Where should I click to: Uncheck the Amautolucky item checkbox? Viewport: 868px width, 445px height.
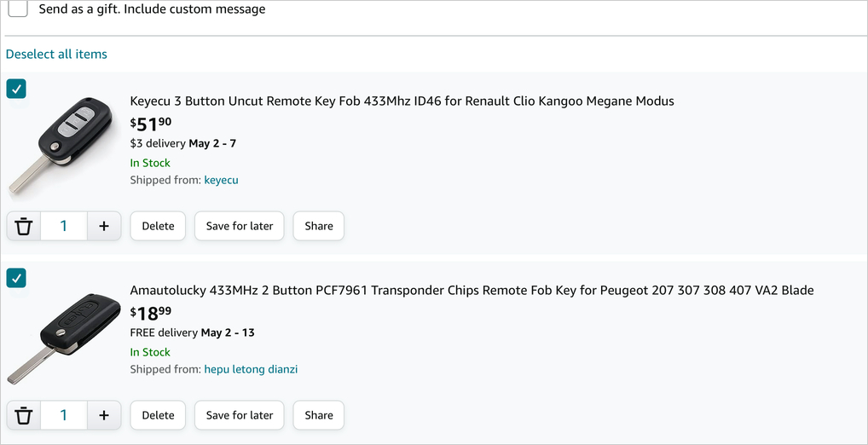(x=16, y=278)
